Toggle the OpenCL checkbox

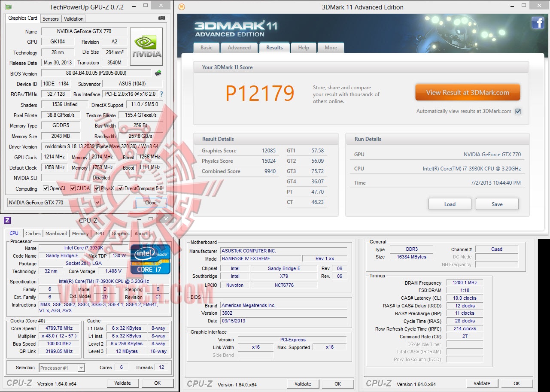click(46, 188)
